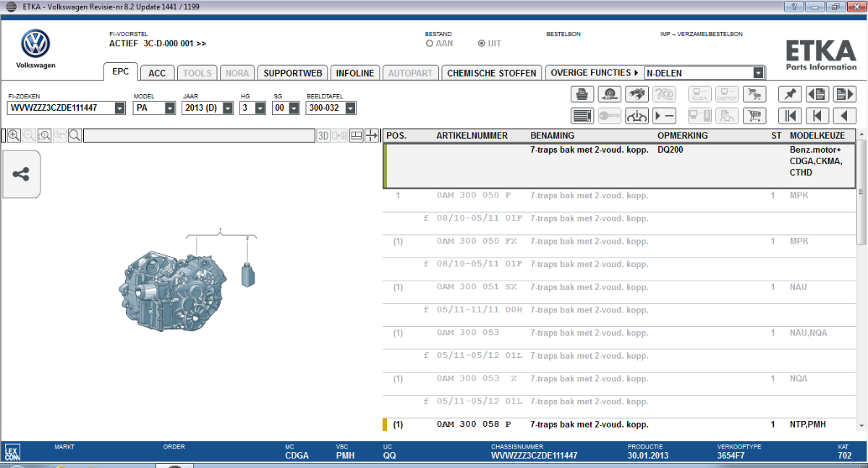868x468 pixels.
Task: Click the expand panel arrow icon
Action: (372, 135)
